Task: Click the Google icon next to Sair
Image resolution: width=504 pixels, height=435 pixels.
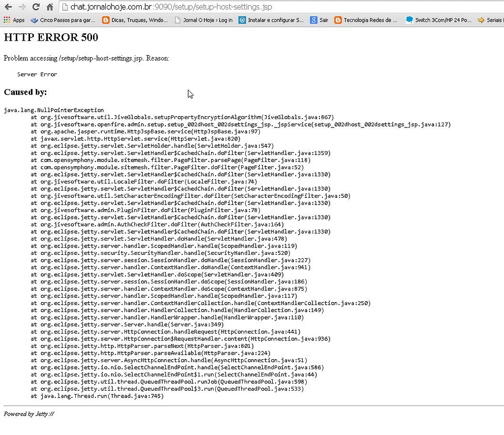Action: click(x=314, y=20)
